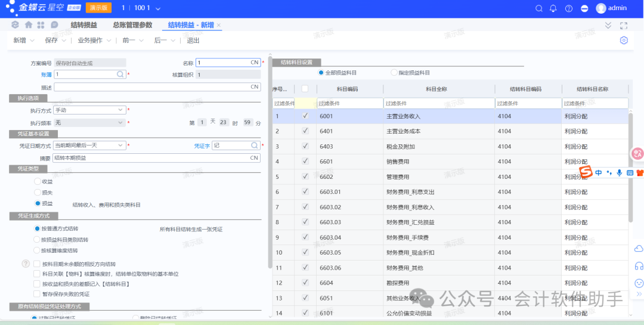Image resolution: width=644 pixels, height=325 pixels.
Task: Open the notification bell
Action: click(553, 8)
